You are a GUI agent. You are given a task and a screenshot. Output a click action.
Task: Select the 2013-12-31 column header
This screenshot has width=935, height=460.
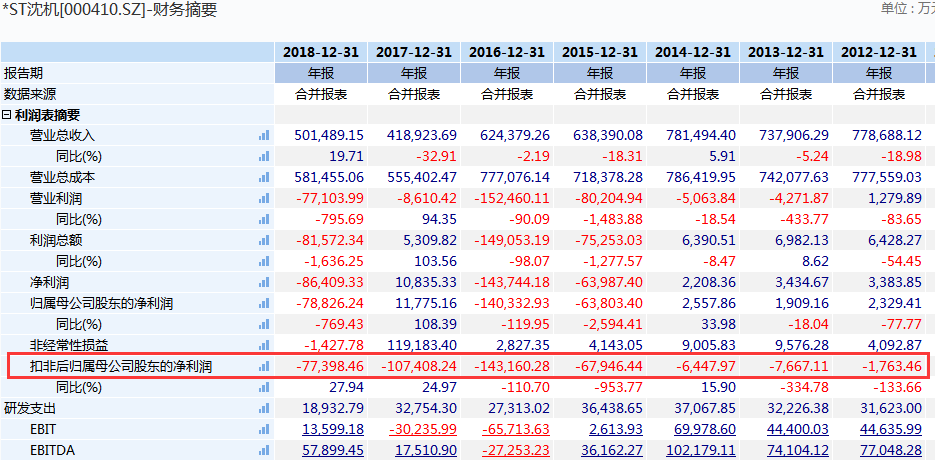[x=786, y=53]
